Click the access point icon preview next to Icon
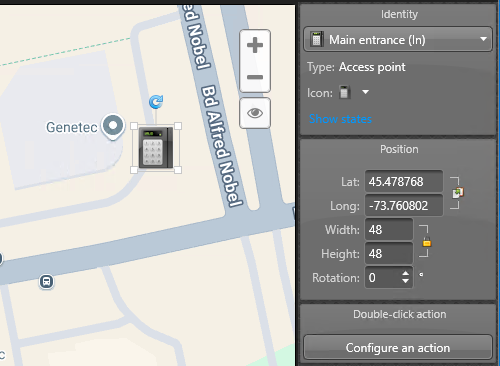The width and height of the screenshot is (500, 366). (x=345, y=92)
